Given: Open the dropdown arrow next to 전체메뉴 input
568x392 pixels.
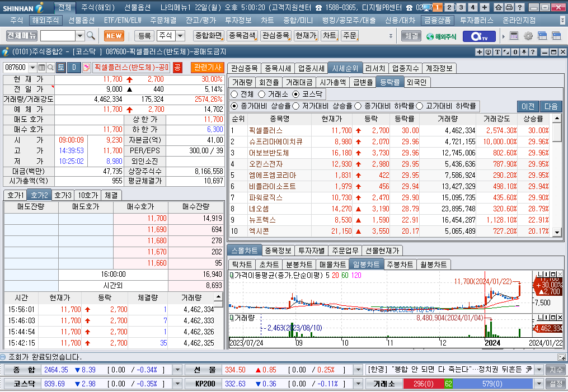Looking at the screenshot, I should pyautogui.click(x=80, y=36).
